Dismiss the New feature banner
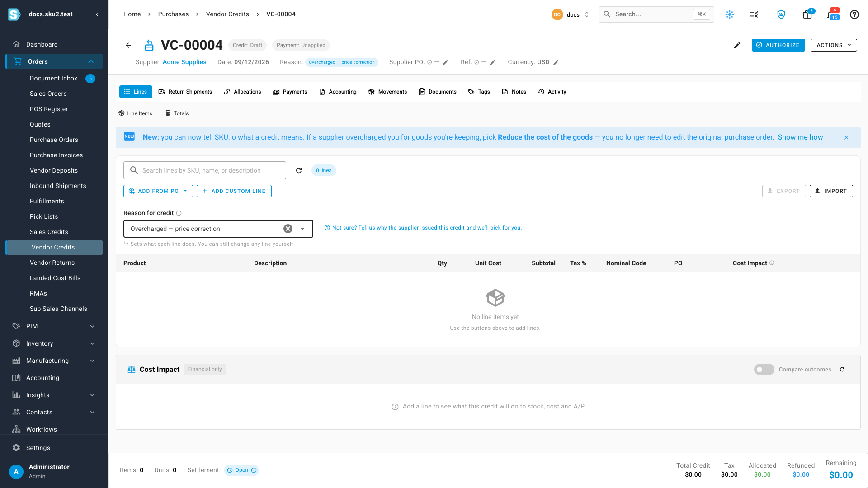The image size is (868, 488). [846, 137]
